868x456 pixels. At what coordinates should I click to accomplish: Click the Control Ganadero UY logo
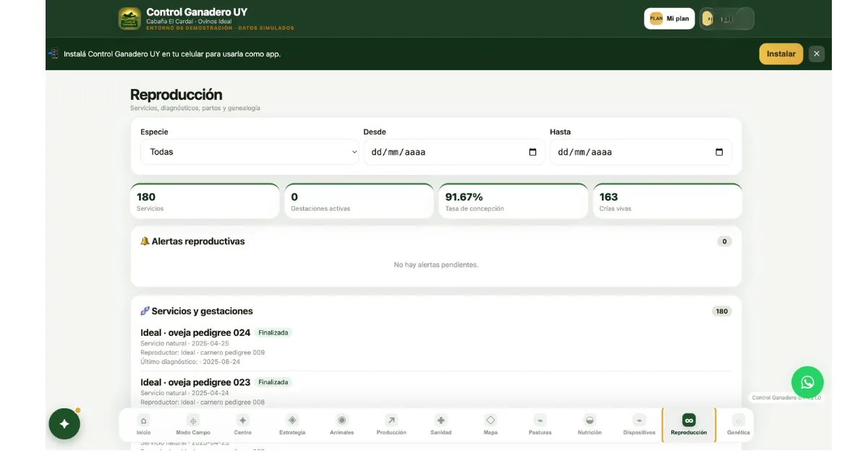tap(129, 19)
